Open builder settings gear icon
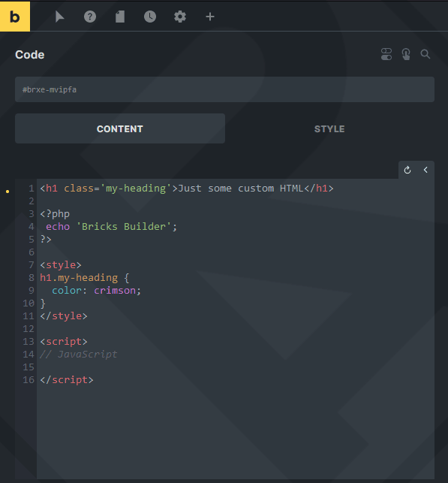 180,17
